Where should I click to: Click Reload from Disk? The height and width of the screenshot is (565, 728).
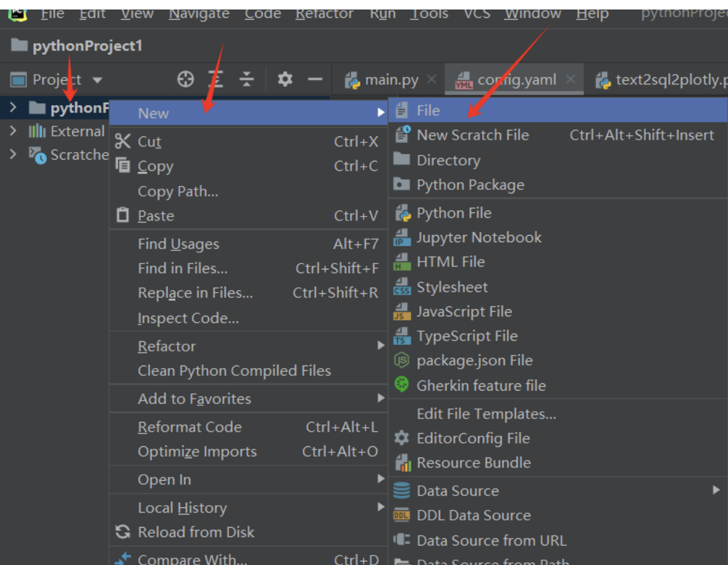(x=195, y=532)
